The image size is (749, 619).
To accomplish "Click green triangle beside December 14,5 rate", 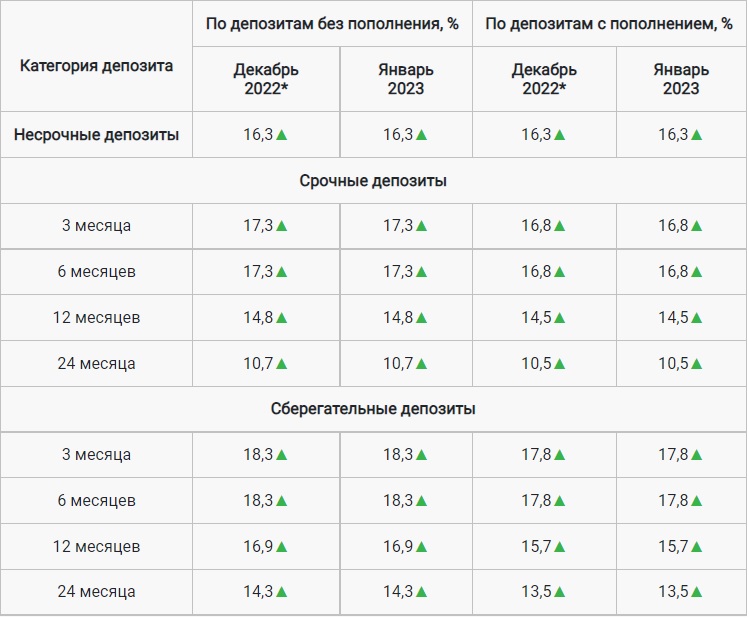I will 559,318.
